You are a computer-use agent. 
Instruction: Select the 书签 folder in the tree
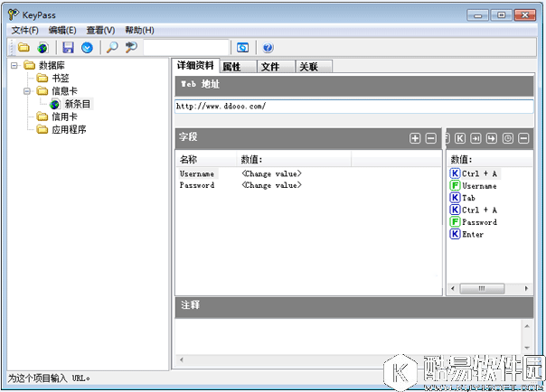point(61,78)
